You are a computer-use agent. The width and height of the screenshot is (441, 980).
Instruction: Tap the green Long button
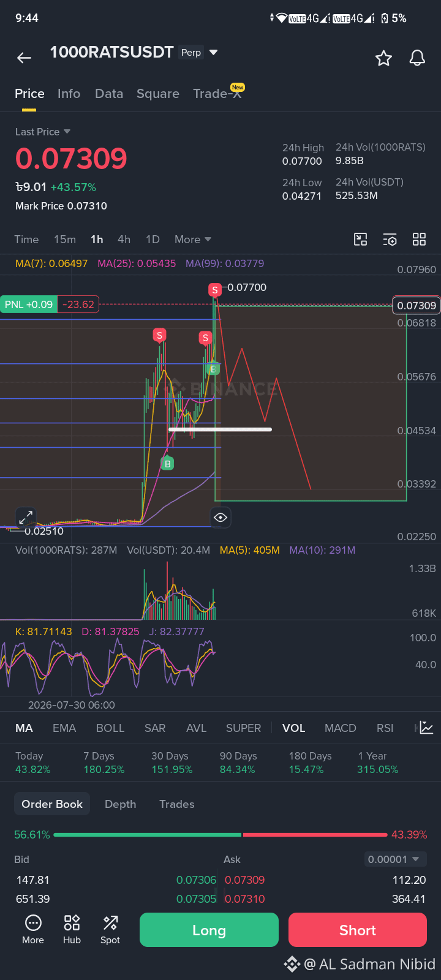pos(209,930)
